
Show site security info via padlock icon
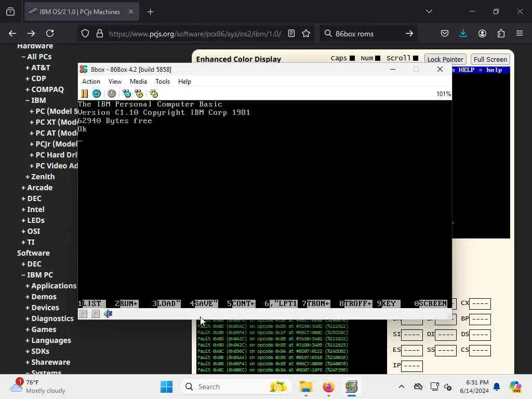(99, 34)
